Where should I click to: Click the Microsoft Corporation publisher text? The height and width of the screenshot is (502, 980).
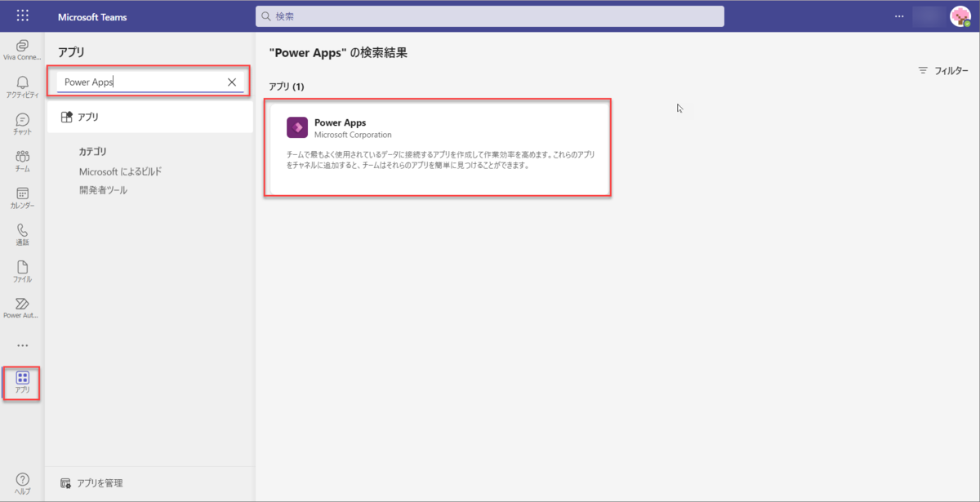coord(353,135)
